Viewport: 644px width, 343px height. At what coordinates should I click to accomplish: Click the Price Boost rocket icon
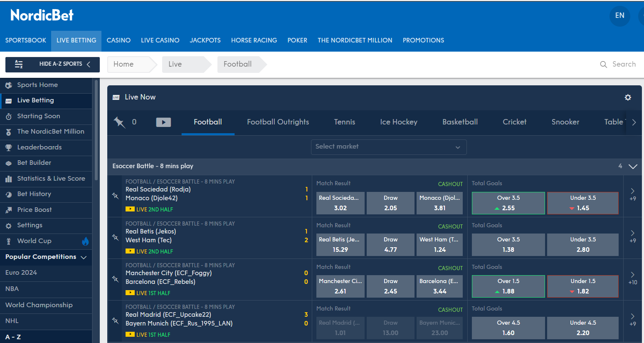(x=8, y=210)
